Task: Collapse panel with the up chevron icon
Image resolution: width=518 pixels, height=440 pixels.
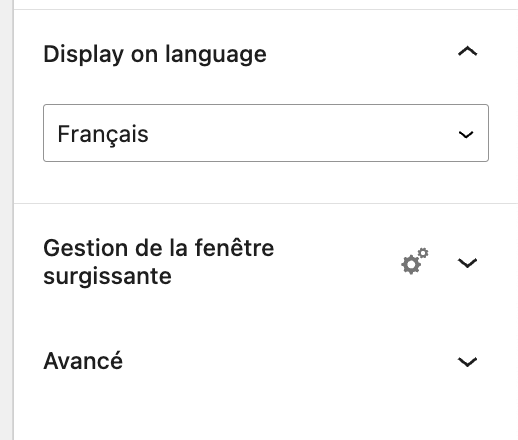Action: tap(467, 52)
